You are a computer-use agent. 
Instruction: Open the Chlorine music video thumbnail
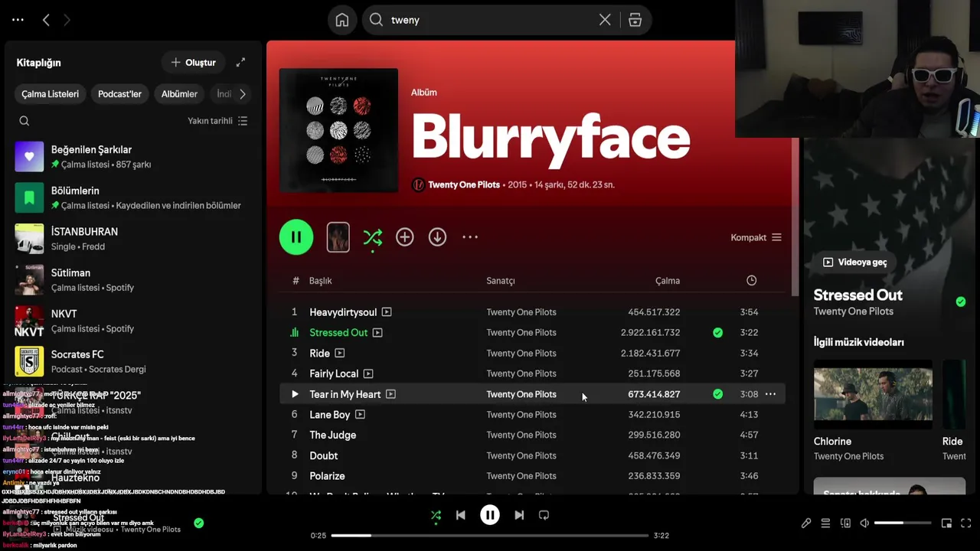click(873, 395)
